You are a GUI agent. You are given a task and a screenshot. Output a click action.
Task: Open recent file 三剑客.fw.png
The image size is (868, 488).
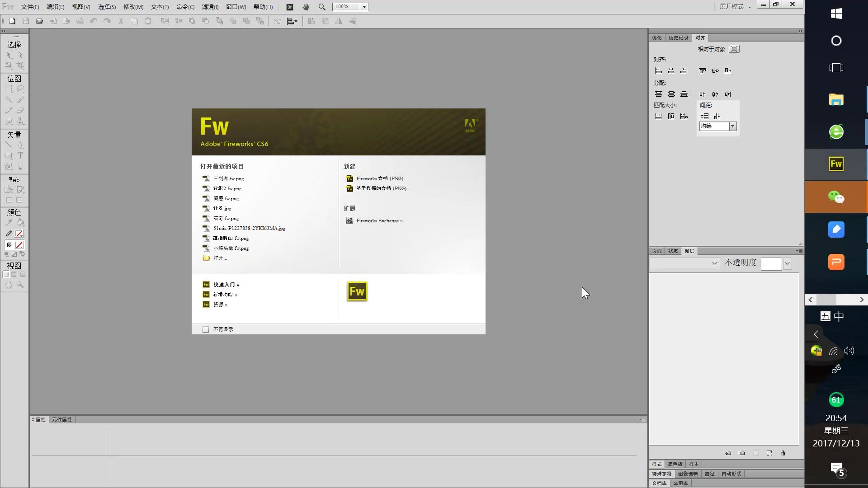[x=228, y=178]
